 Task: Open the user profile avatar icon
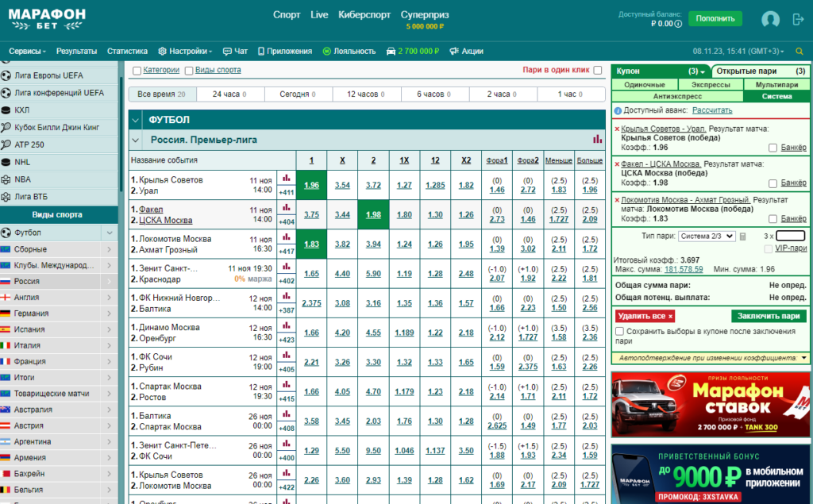[770, 19]
